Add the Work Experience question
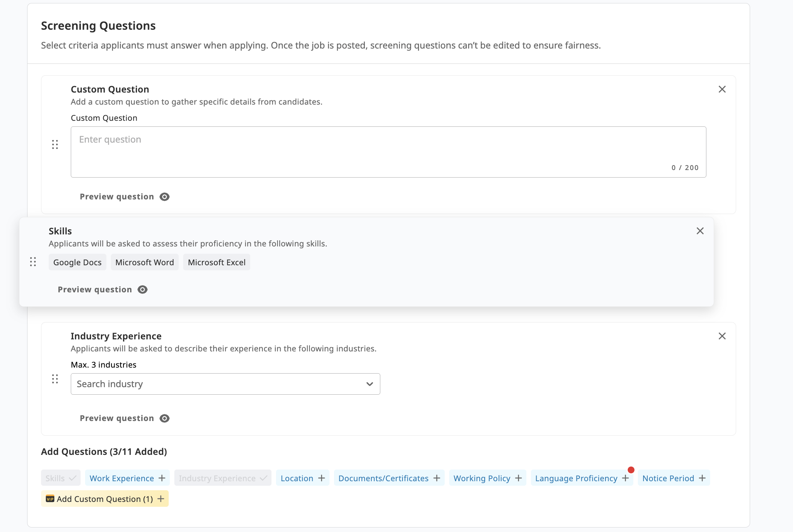The width and height of the screenshot is (793, 532). (x=127, y=478)
